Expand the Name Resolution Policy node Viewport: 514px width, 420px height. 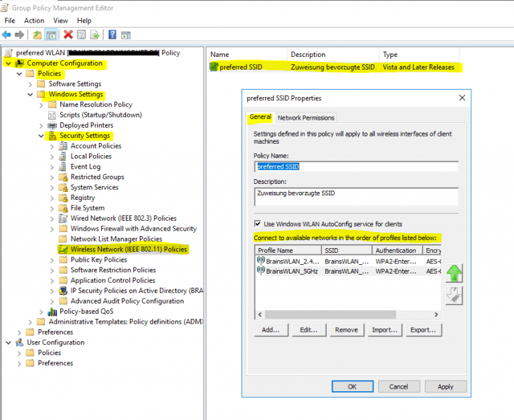pos(41,105)
